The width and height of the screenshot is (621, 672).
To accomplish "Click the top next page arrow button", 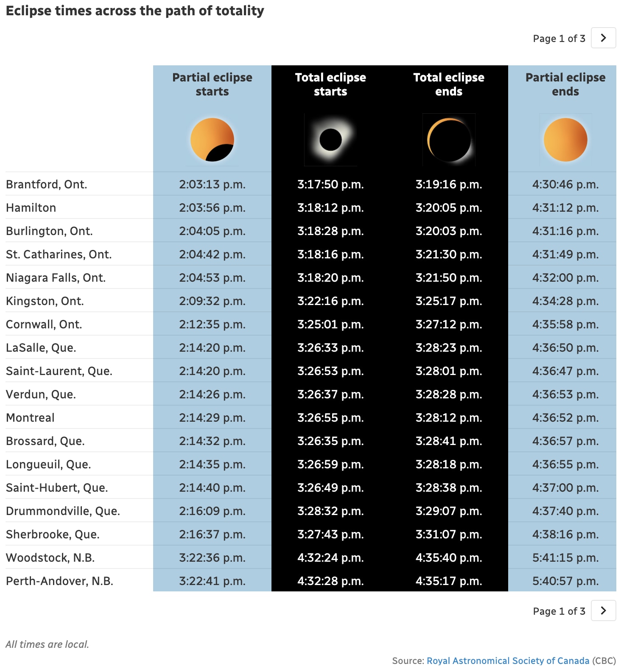I will coord(603,38).
